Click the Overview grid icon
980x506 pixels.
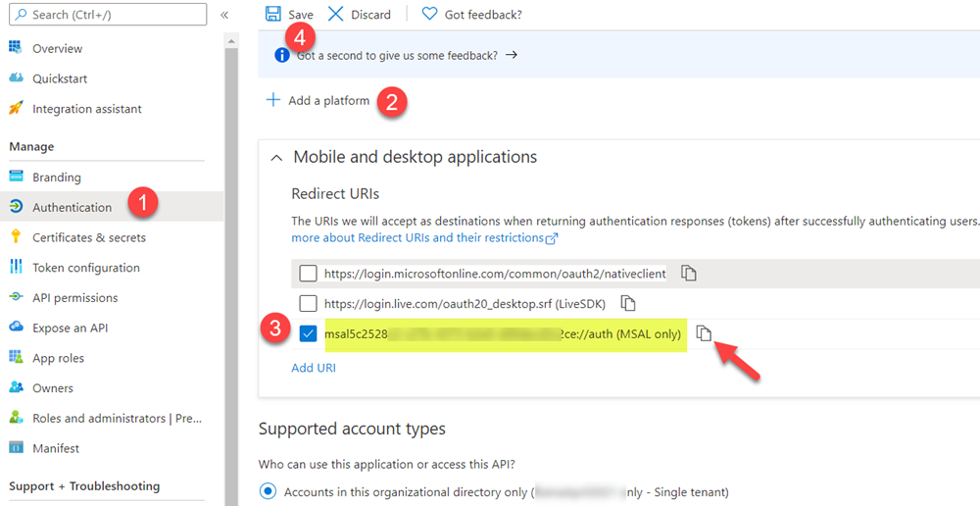point(16,47)
